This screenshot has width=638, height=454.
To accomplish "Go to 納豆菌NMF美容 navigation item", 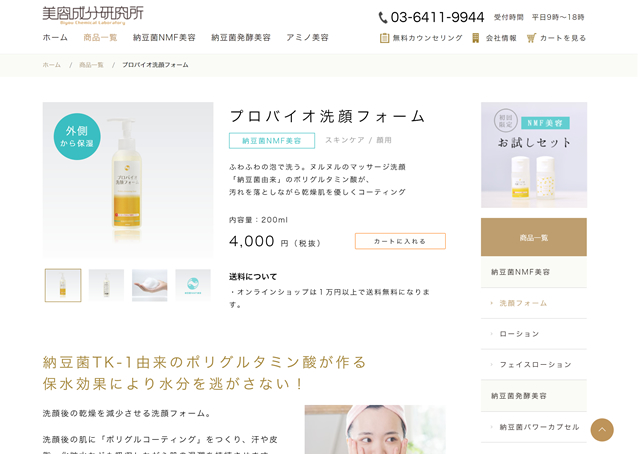I will point(164,37).
